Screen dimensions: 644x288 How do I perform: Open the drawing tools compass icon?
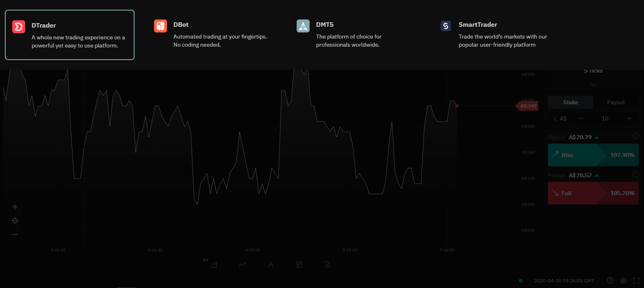(x=271, y=265)
